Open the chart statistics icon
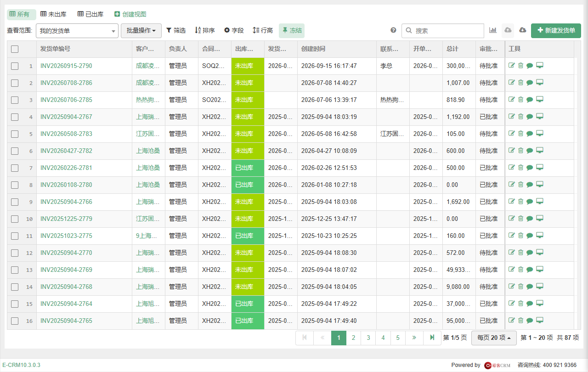This screenshot has width=588, height=372. coord(493,30)
